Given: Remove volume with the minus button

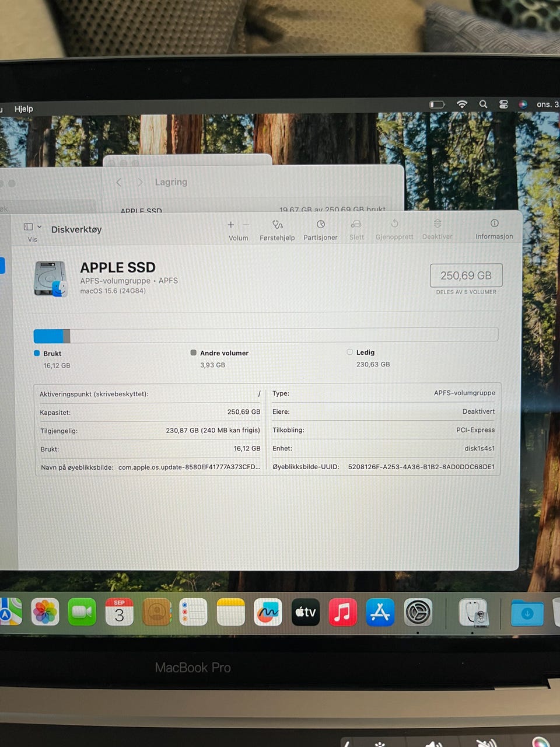Looking at the screenshot, I should 246,225.
